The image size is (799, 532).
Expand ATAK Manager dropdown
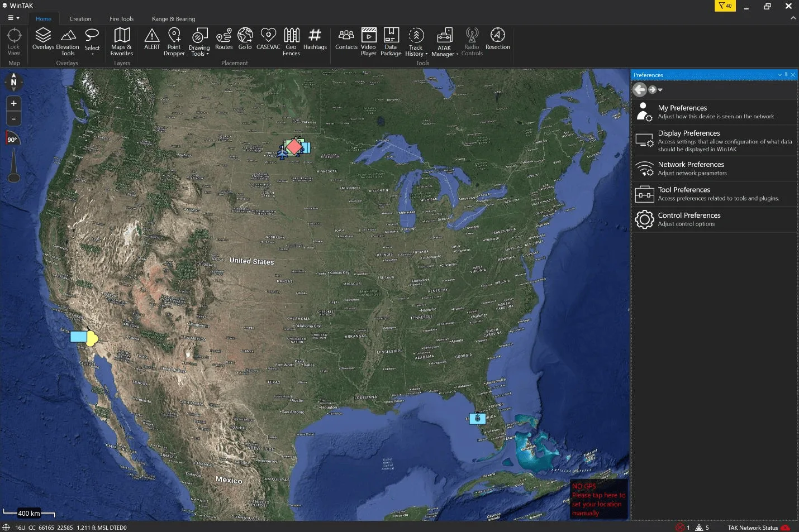[x=457, y=54]
